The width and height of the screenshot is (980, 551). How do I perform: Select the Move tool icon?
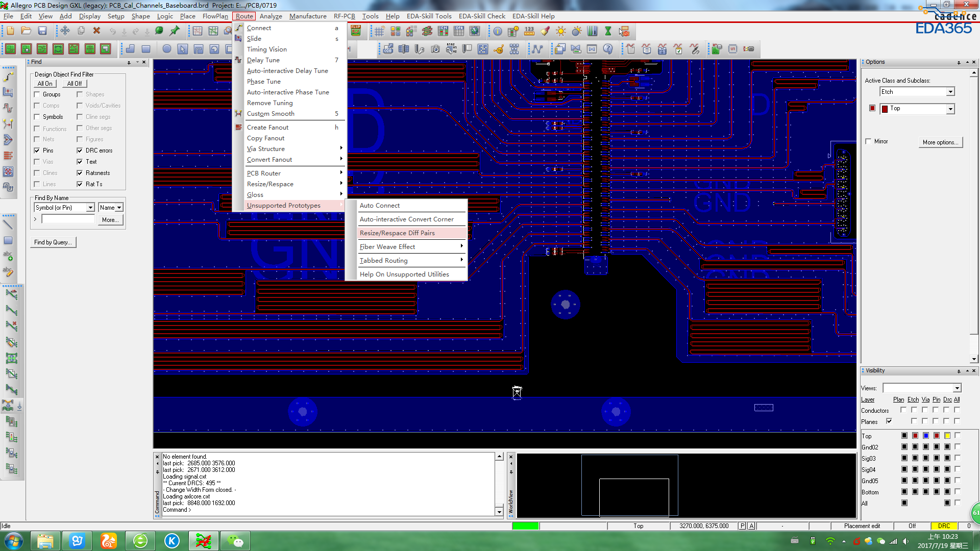(x=65, y=31)
